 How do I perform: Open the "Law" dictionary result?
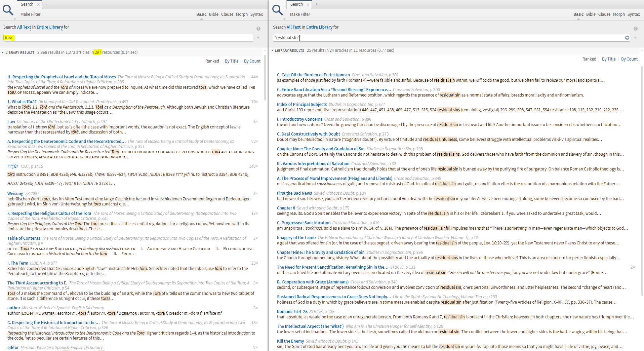(x=11, y=122)
